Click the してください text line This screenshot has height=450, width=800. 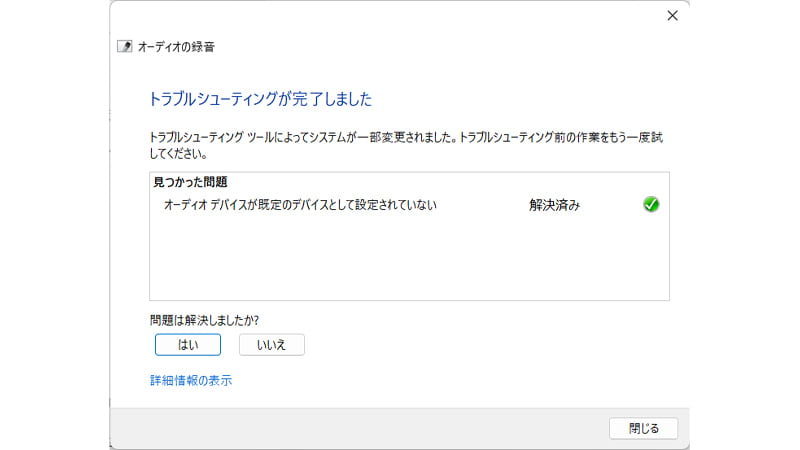click(178, 155)
